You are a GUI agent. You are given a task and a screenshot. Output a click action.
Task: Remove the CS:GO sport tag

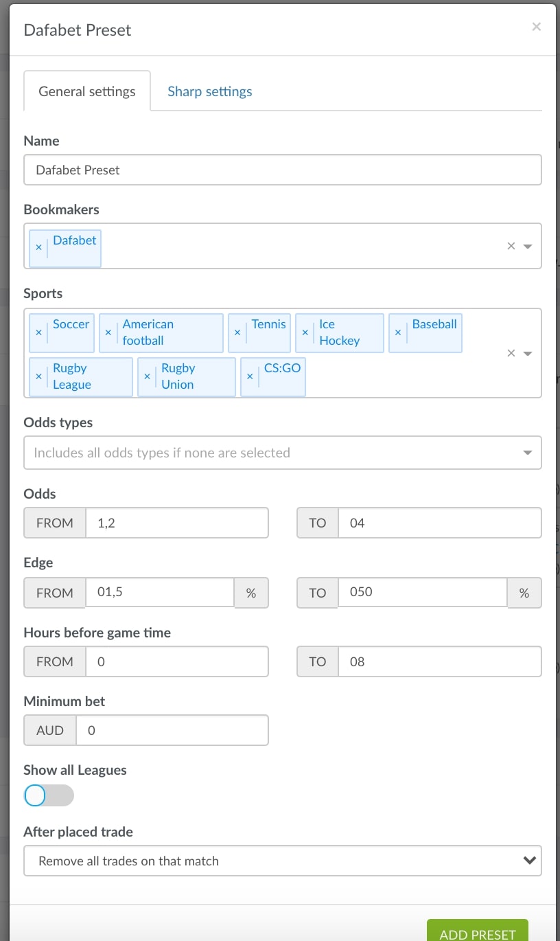point(250,376)
